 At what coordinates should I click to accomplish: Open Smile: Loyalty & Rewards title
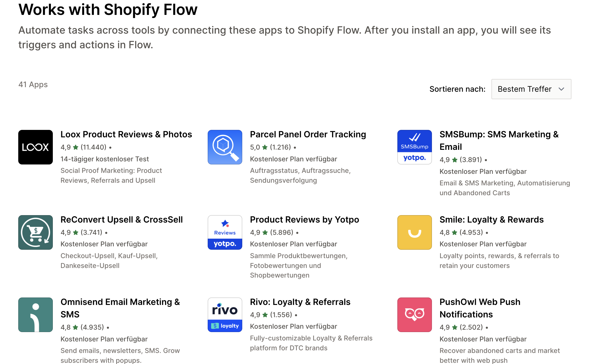(491, 219)
